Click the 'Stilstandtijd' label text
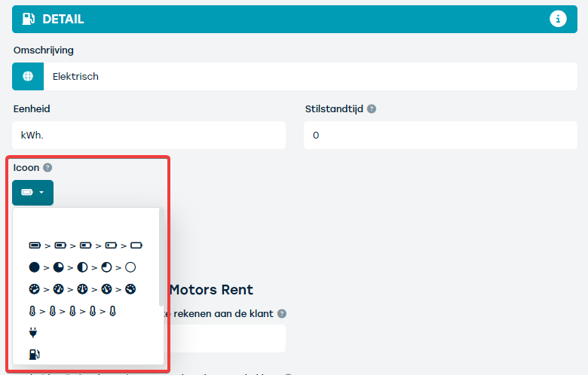The width and height of the screenshot is (588, 375). [x=334, y=109]
